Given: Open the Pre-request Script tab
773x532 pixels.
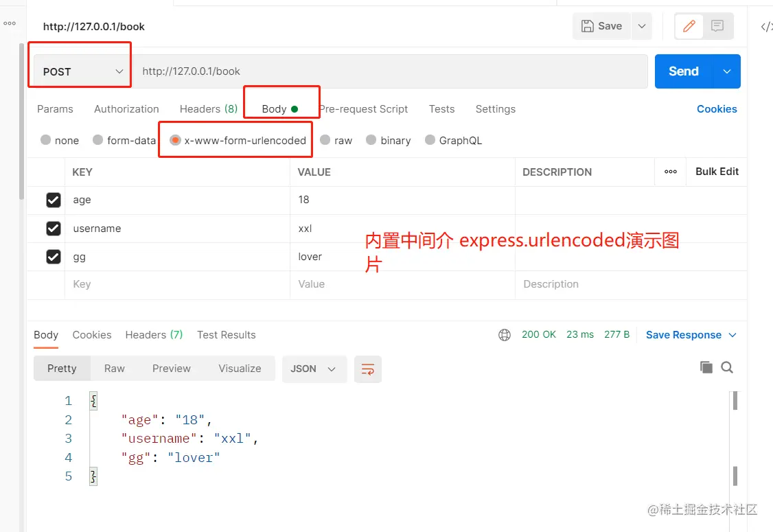Looking at the screenshot, I should (x=364, y=109).
